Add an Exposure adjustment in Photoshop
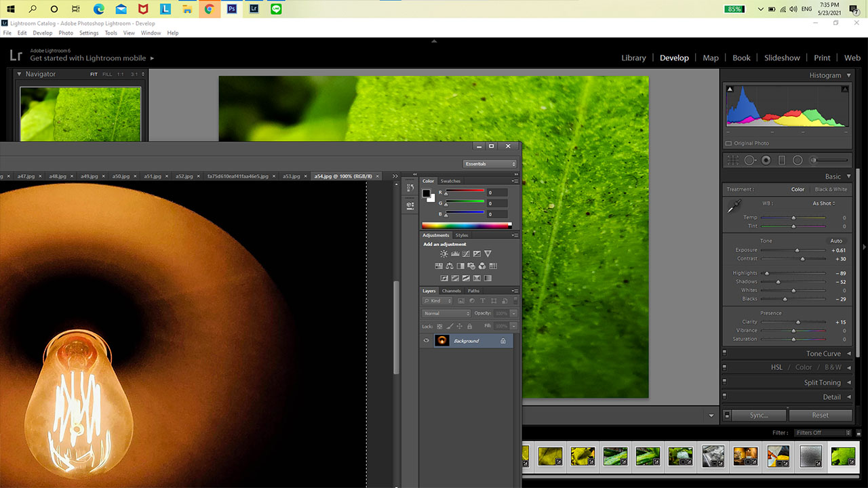 (477, 253)
